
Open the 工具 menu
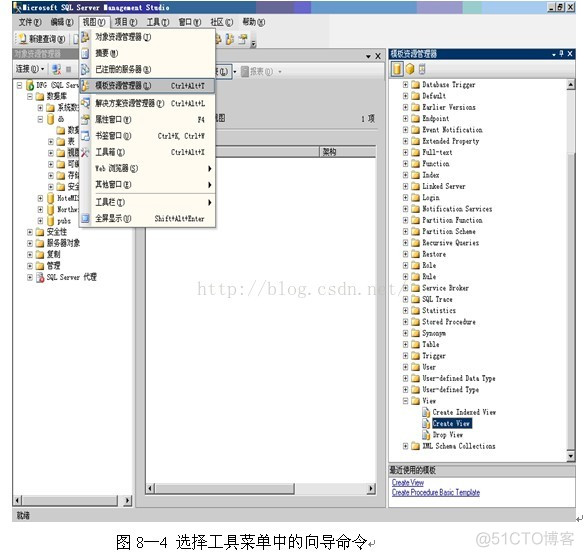click(x=158, y=22)
